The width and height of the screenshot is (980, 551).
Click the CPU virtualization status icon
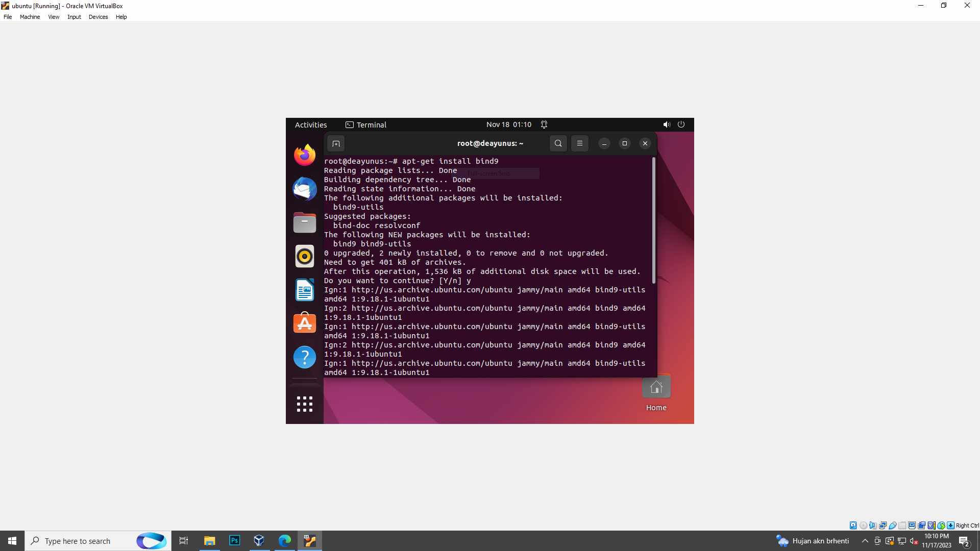click(932, 525)
